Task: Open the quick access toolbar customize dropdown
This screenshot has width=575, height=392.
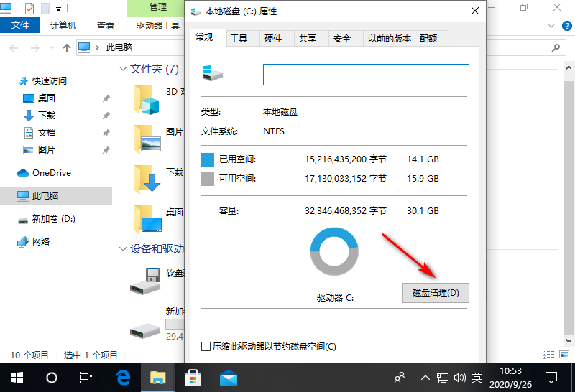Action: point(58,9)
